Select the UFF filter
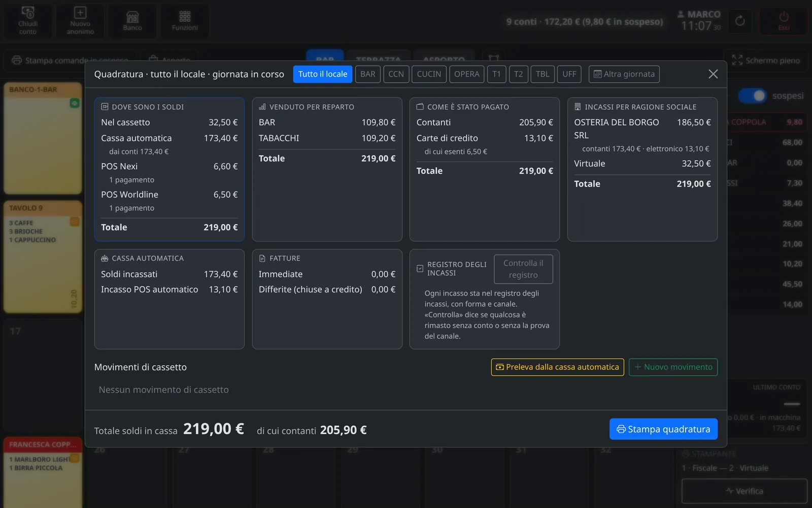This screenshot has height=508, width=812. point(569,74)
